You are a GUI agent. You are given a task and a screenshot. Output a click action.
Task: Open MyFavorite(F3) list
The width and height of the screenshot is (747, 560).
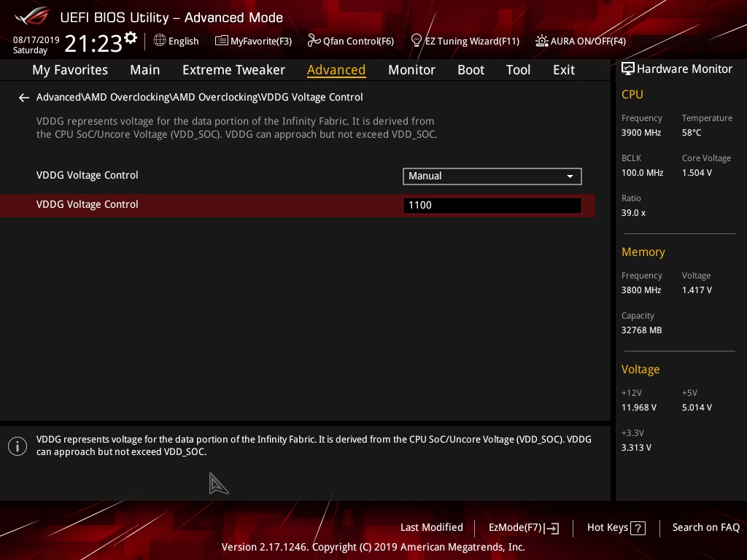point(253,41)
